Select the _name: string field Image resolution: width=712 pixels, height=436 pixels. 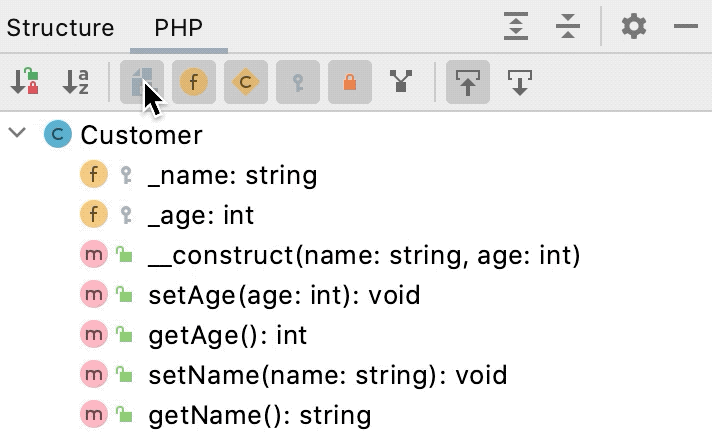[232, 176]
